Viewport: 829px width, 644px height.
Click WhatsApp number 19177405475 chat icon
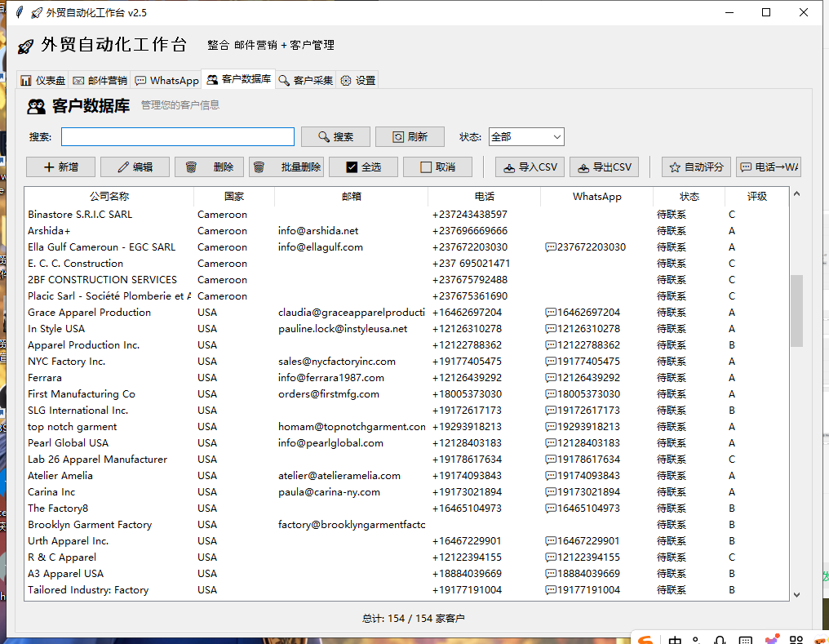(551, 362)
